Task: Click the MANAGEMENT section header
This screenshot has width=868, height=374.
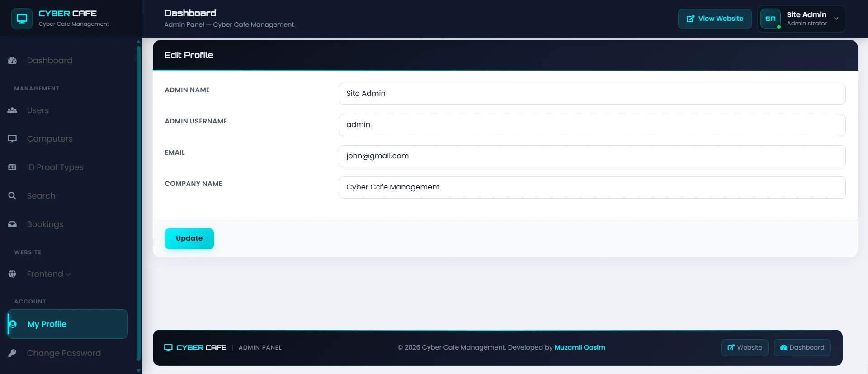Action: 37,89
